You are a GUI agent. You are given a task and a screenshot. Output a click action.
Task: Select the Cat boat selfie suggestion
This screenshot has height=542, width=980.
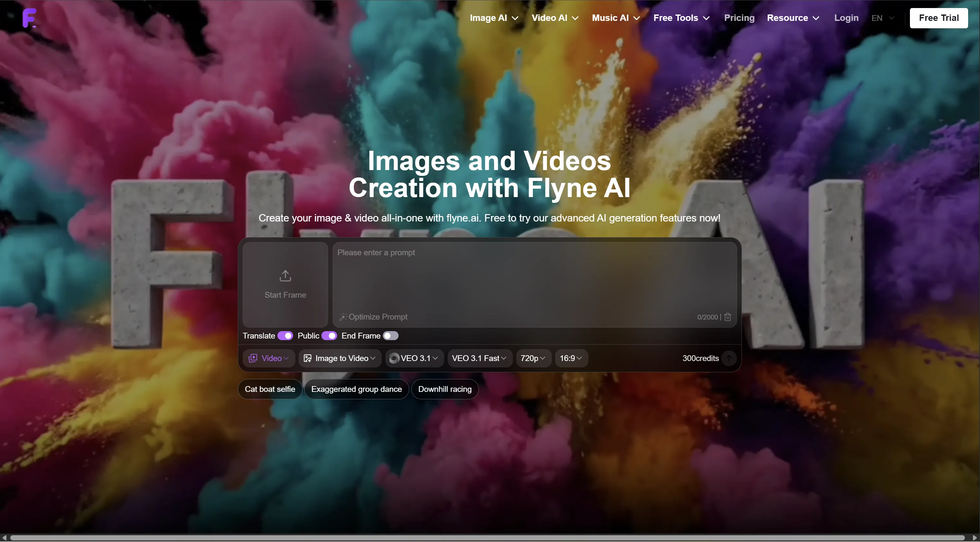click(270, 389)
